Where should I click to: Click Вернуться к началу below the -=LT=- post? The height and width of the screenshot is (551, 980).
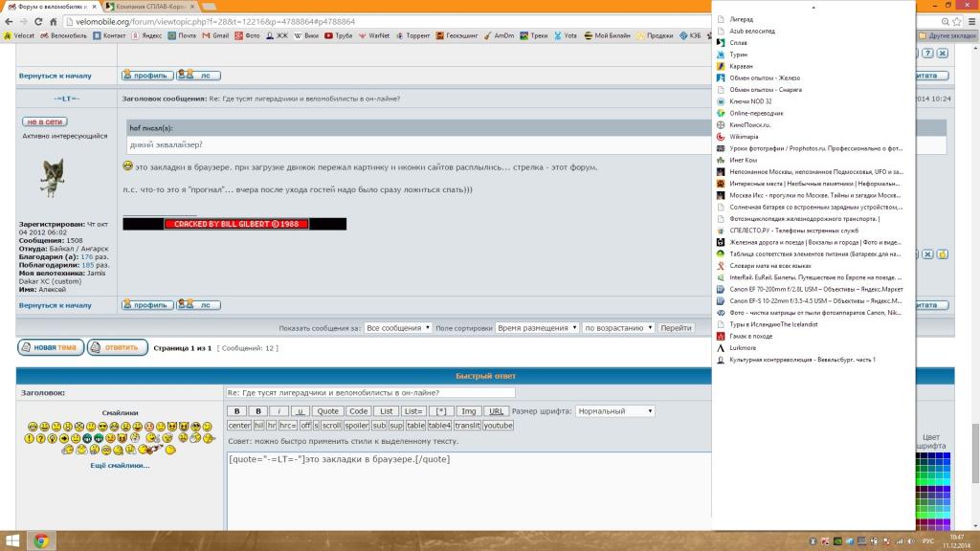[x=55, y=305]
